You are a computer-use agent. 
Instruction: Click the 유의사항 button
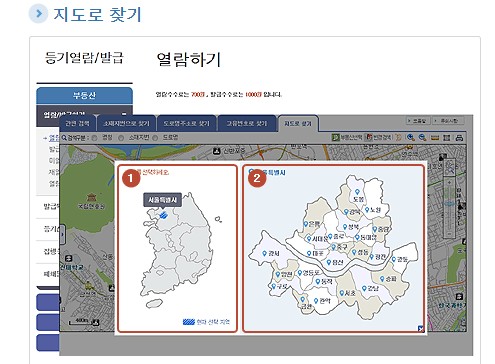[x=448, y=121]
